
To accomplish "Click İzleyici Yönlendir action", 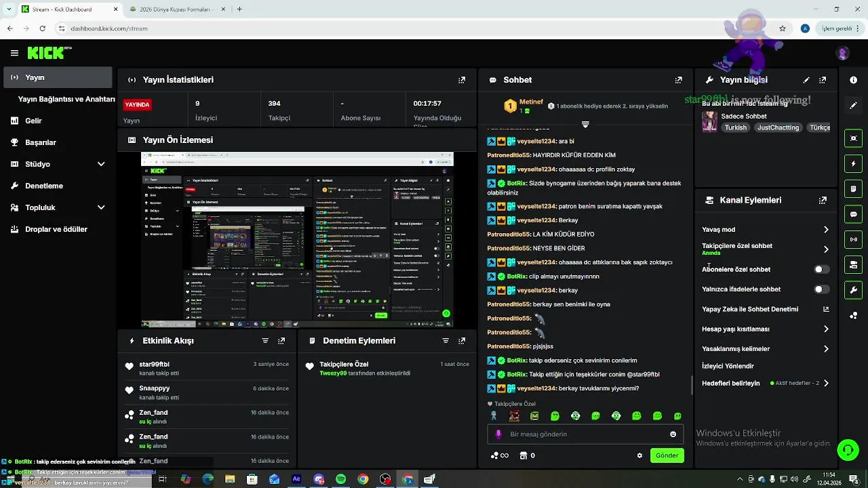I will point(728,366).
